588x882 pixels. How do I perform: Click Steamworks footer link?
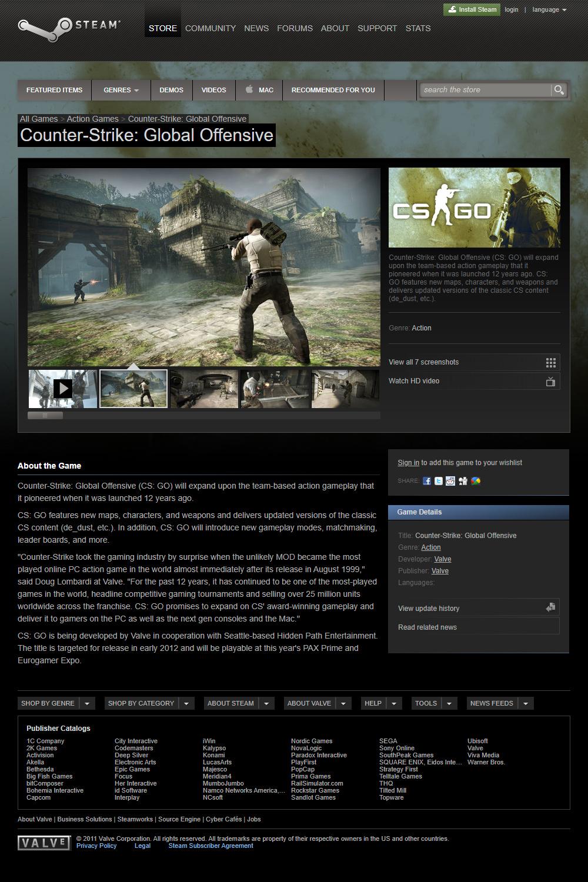(x=135, y=819)
